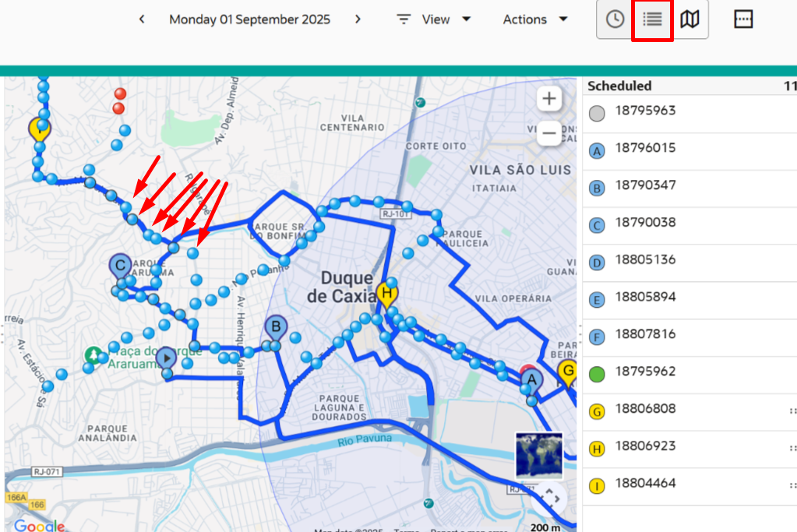This screenshot has width=797, height=532.
Task: Open activity 18806923 in scheduled list
Action: pyautogui.click(x=689, y=449)
